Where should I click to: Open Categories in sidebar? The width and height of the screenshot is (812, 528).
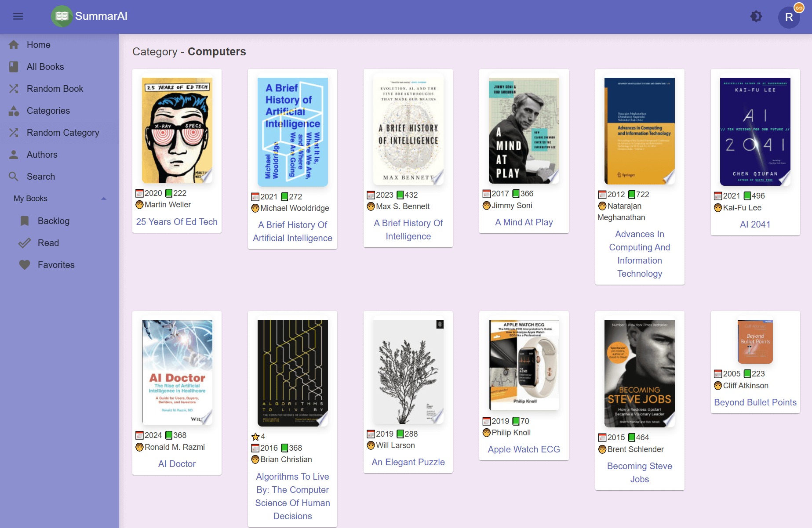(x=59, y=111)
